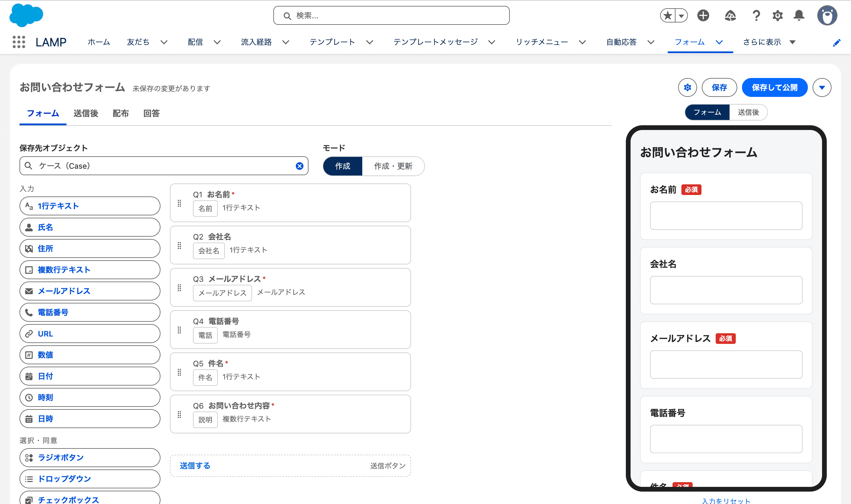851x504 pixels.
Task: Select the 送信する submit button row
Action: pyautogui.click(x=290, y=466)
